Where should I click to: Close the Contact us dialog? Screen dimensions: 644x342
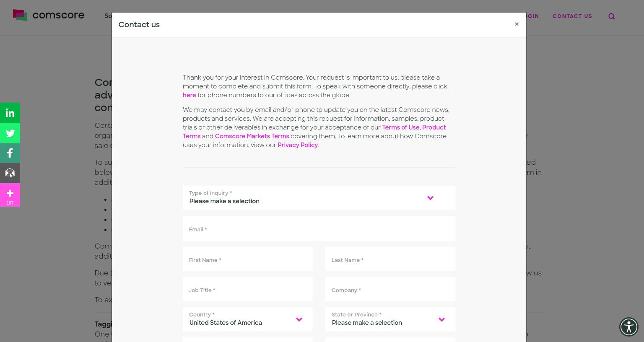point(517,24)
